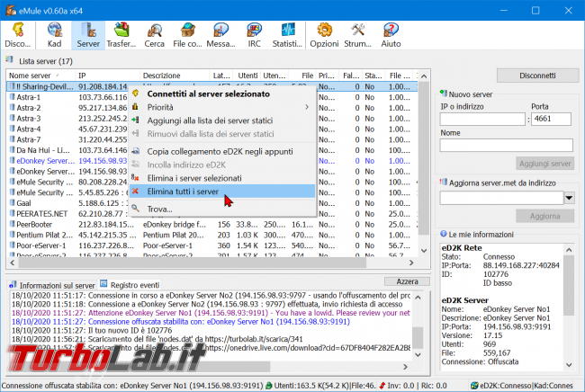Open the Statistiche toolbar icon
The height and width of the screenshot is (392, 585).
tap(287, 31)
